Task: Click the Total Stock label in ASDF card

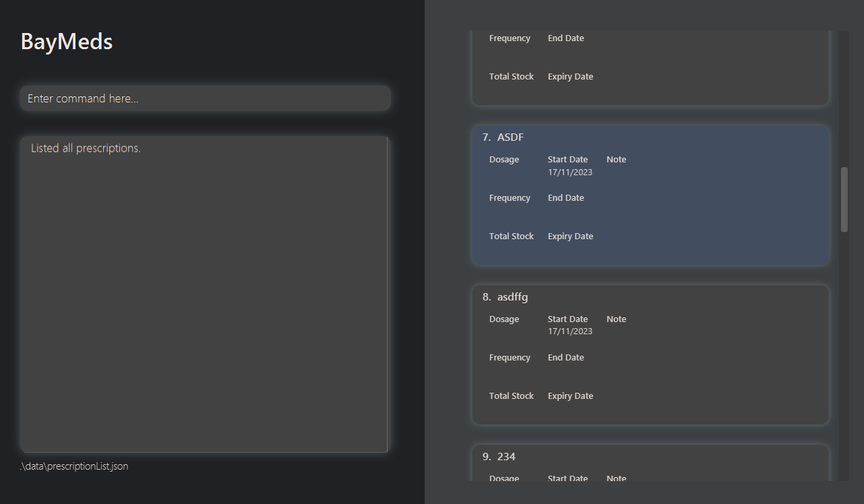Action: pyautogui.click(x=512, y=237)
